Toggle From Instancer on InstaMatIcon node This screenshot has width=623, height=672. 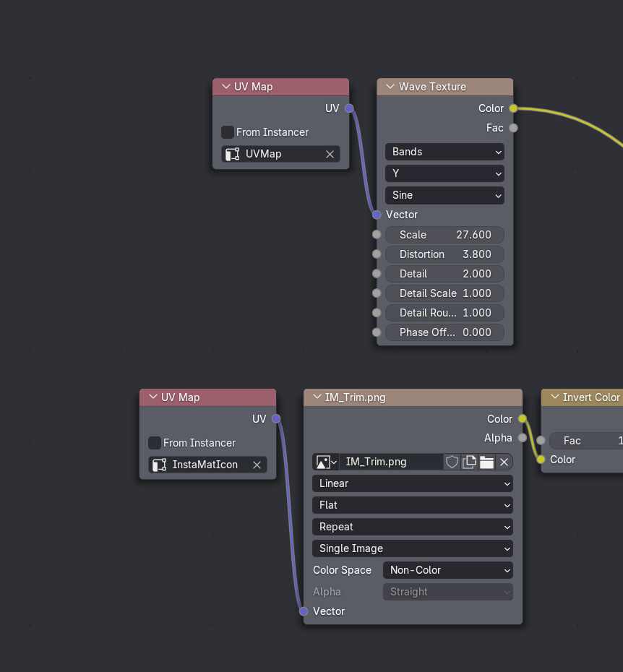point(155,443)
